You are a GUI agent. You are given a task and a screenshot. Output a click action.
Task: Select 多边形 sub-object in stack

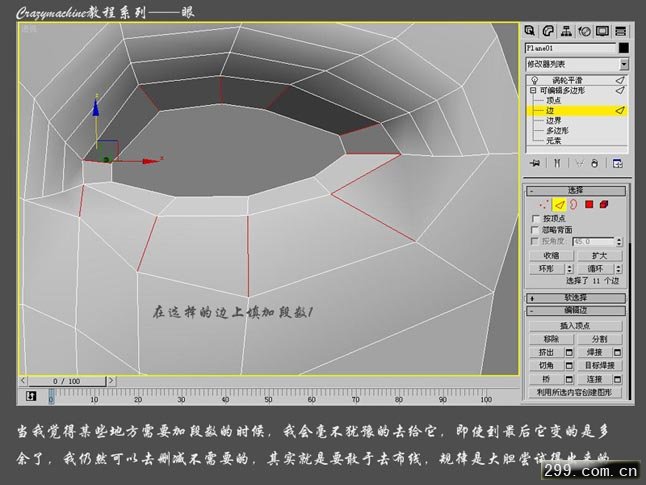click(557, 131)
